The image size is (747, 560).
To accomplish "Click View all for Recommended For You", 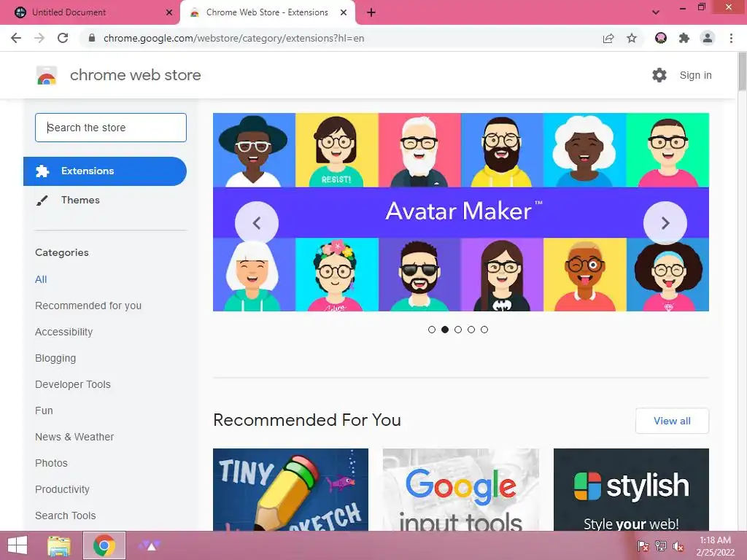I will click(x=672, y=421).
